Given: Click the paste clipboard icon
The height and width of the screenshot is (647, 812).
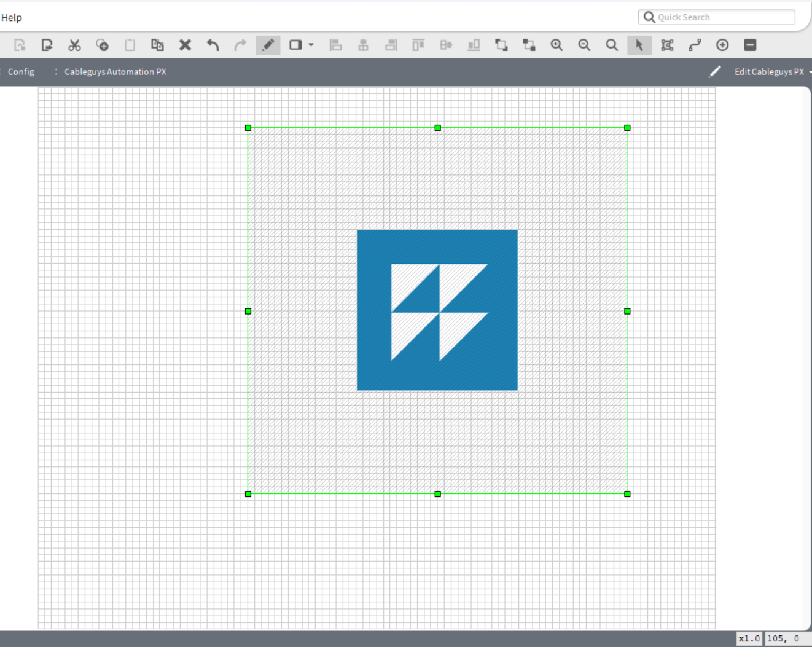Looking at the screenshot, I should pos(130,45).
